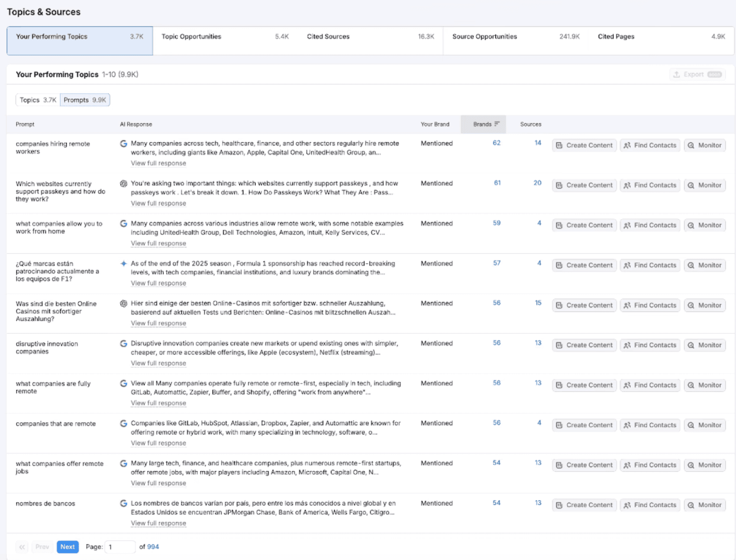Create Content for 'companies hiring remote workers'

coord(584,145)
